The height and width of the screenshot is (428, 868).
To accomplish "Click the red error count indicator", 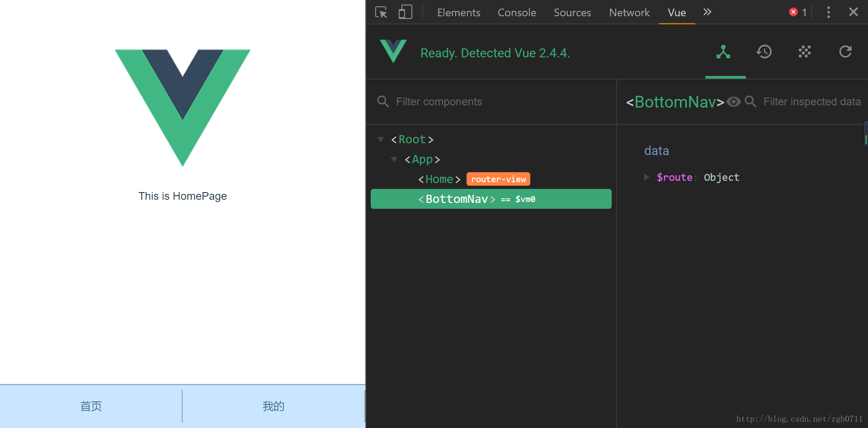I will (x=798, y=12).
